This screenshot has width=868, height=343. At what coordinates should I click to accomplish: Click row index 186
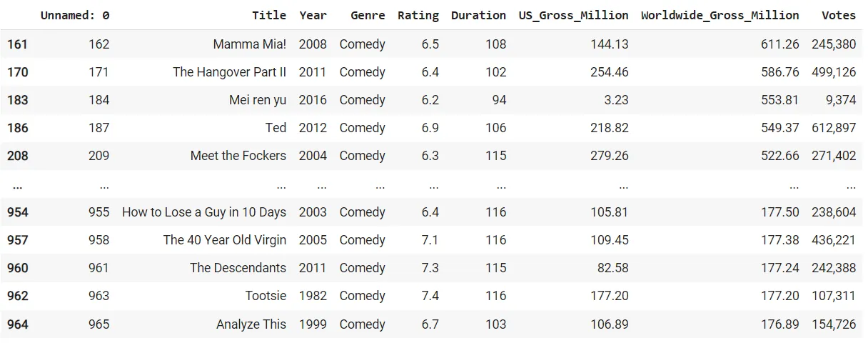click(x=17, y=128)
